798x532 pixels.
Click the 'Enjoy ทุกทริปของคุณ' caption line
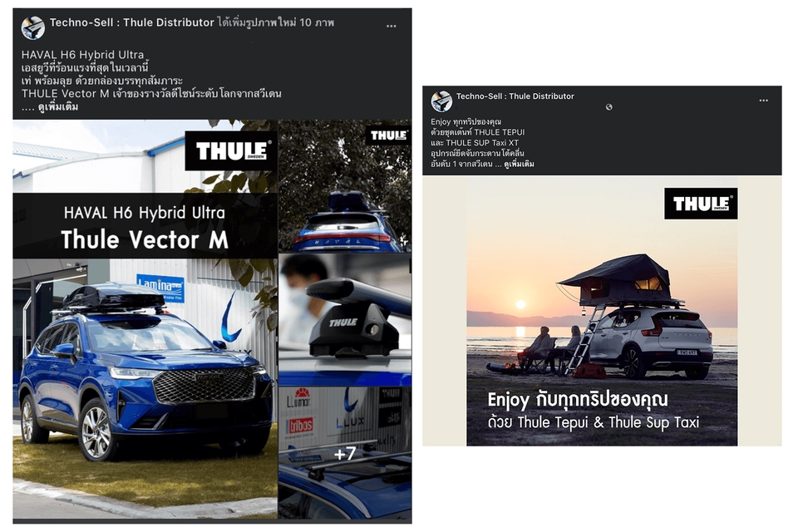pos(465,121)
